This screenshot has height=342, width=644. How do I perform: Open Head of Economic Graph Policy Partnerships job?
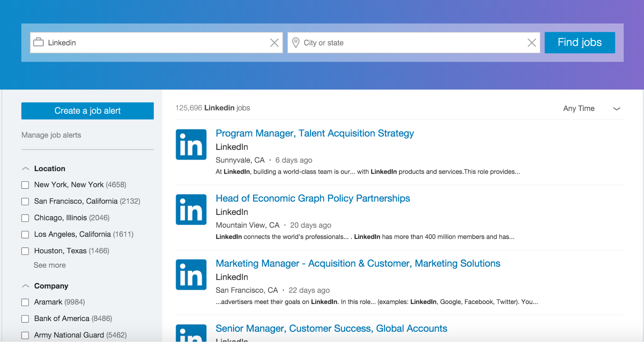[313, 198]
